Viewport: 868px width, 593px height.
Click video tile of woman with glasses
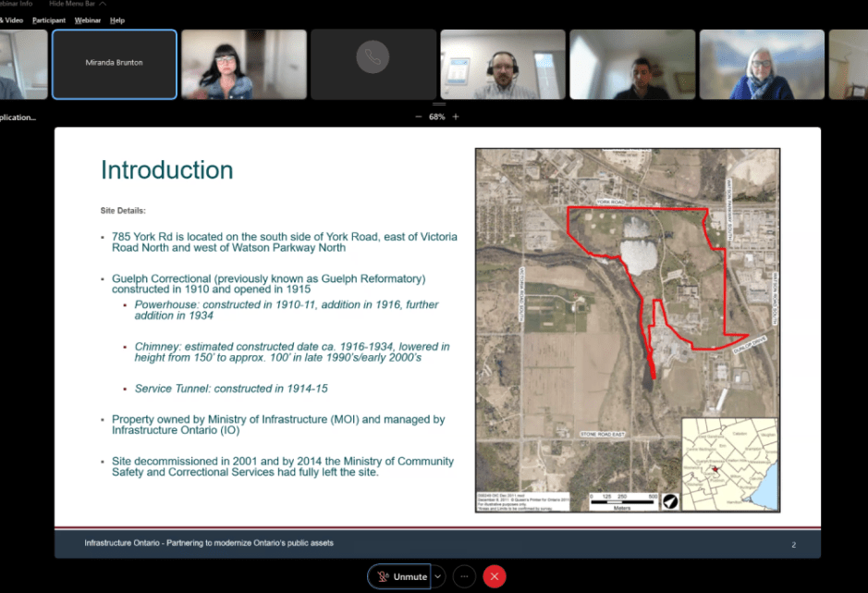click(x=244, y=64)
